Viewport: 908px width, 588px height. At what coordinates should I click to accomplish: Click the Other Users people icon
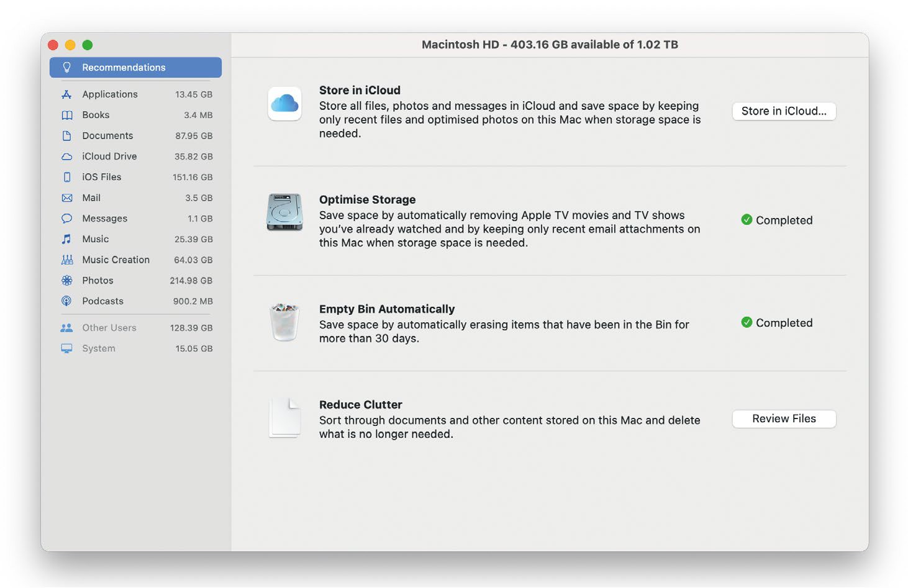click(67, 328)
